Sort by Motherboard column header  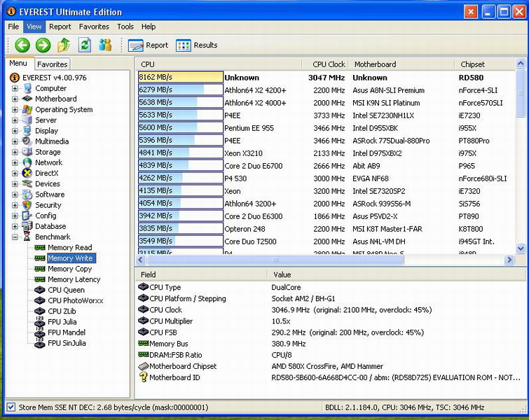(x=401, y=64)
